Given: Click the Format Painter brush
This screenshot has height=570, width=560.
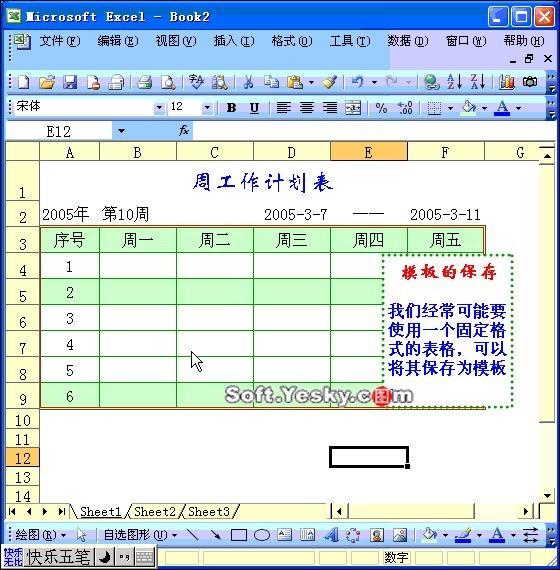Looking at the screenshot, I should click(330, 82).
